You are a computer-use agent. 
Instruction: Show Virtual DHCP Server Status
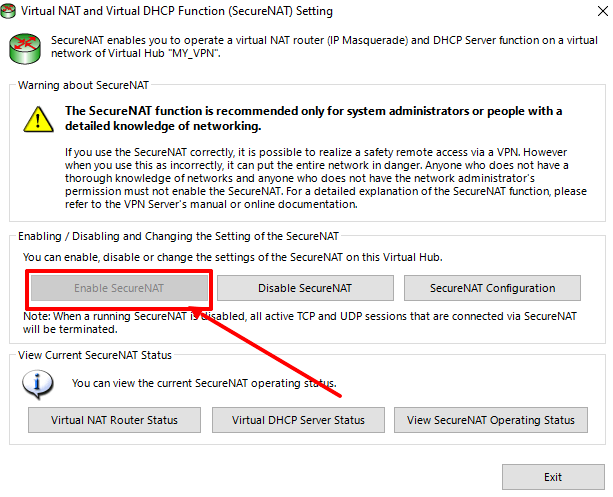point(298,420)
